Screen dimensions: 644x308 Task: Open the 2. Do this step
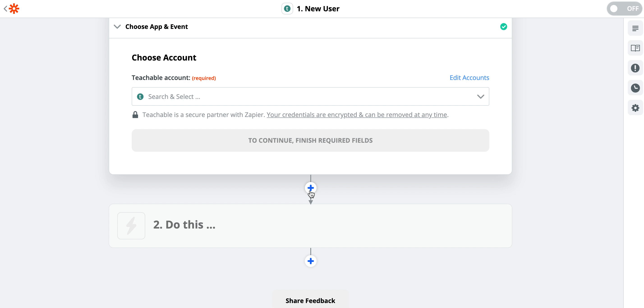[x=310, y=226]
